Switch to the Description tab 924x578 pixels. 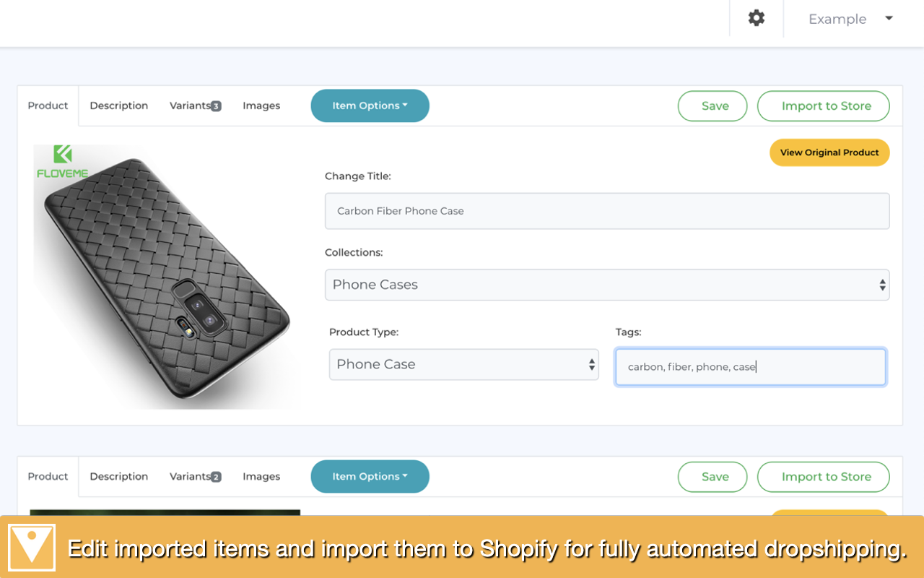coord(118,105)
